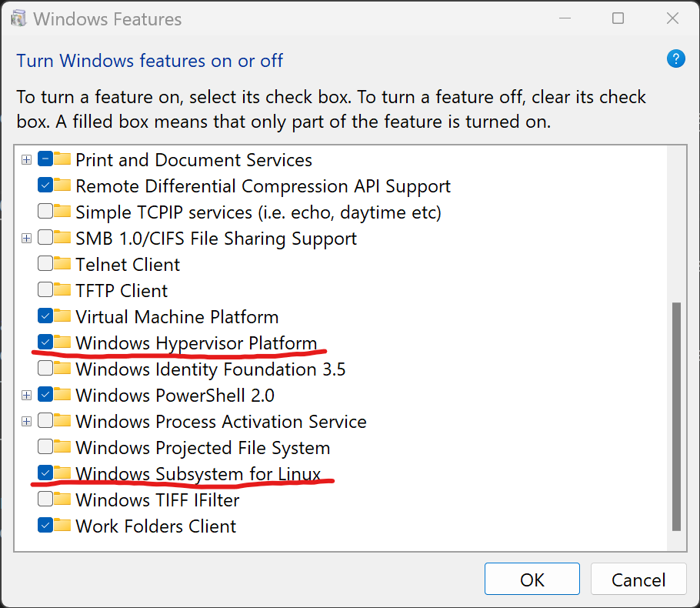
Task: Check the Simple TCPIP services checkbox
Action: pos(45,211)
